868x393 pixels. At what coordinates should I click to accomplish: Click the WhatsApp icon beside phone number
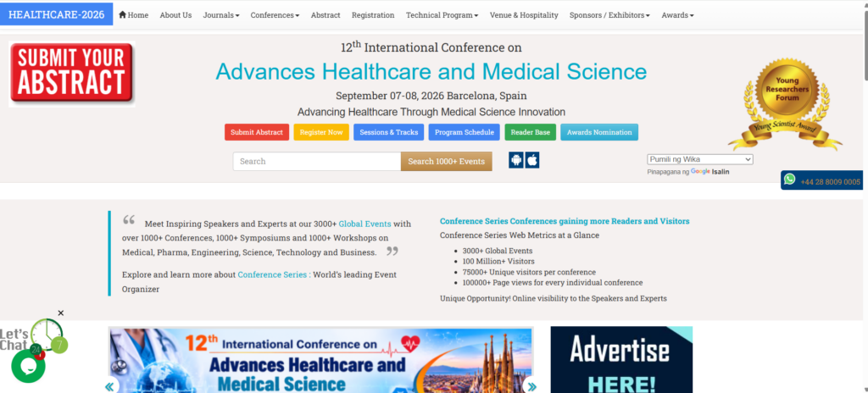pyautogui.click(x=790, y=180)
